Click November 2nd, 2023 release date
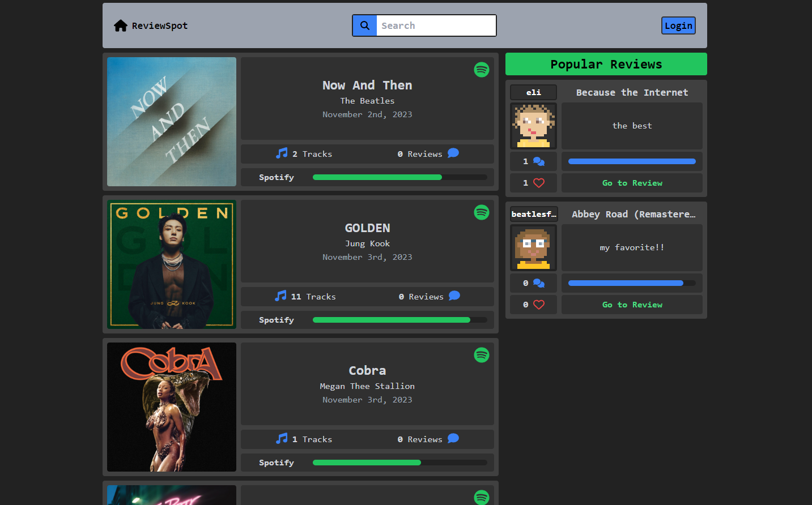This screenshot has height=505, width=812. click(367, 114)
